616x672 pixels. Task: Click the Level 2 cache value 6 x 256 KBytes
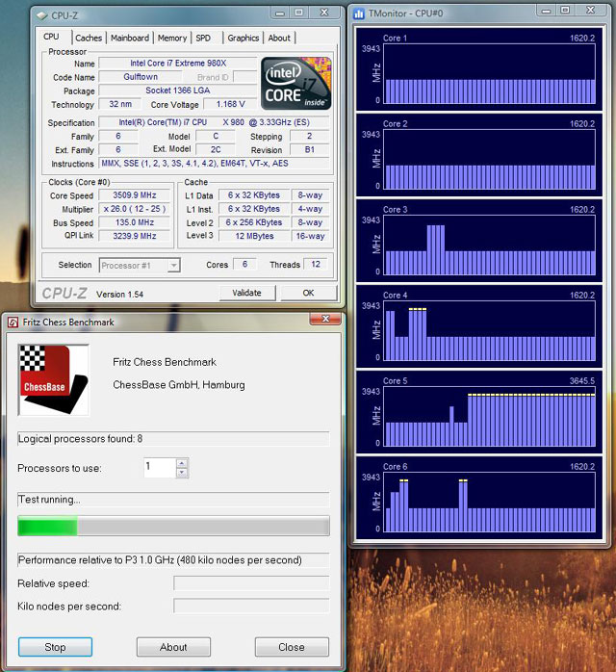254,222
